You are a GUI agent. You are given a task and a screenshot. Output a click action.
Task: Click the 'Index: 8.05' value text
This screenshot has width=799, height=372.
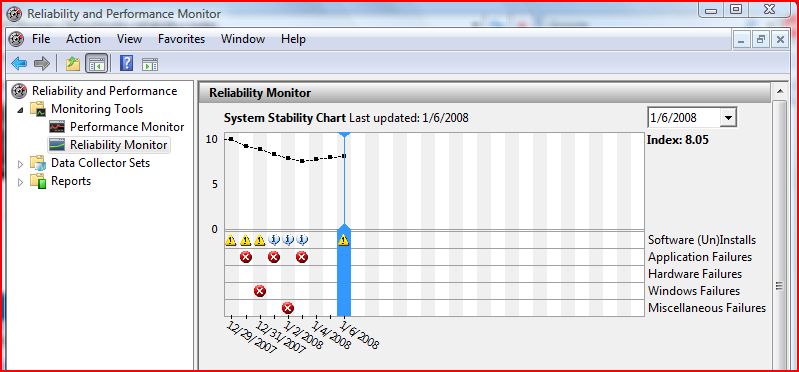[x=678, y=140]
